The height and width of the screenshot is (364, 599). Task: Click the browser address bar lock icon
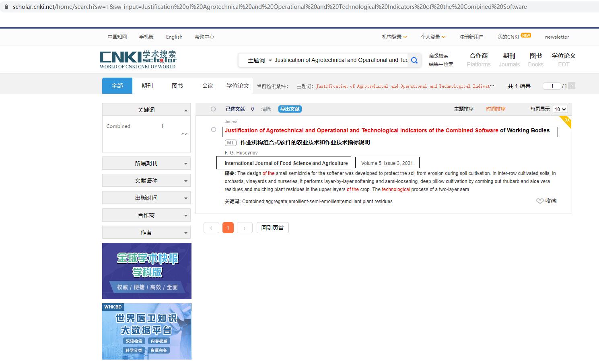6,7
